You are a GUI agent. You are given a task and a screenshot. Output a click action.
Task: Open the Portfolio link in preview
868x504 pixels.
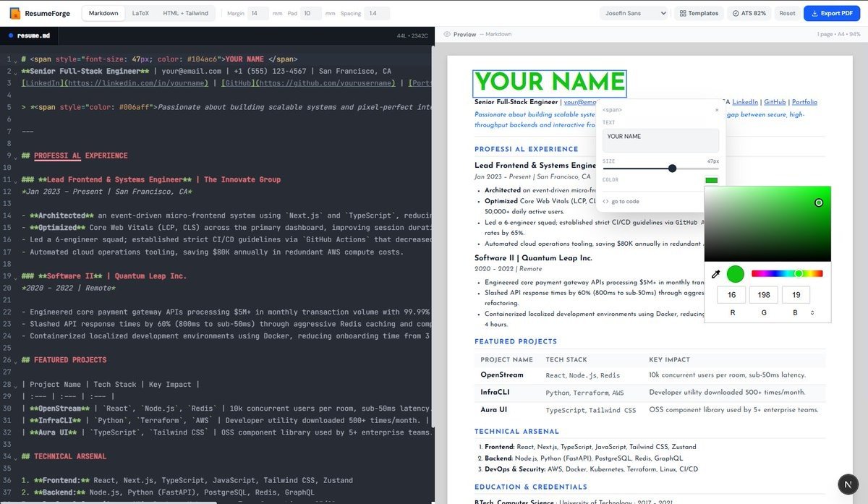click(x=804, y=102)
